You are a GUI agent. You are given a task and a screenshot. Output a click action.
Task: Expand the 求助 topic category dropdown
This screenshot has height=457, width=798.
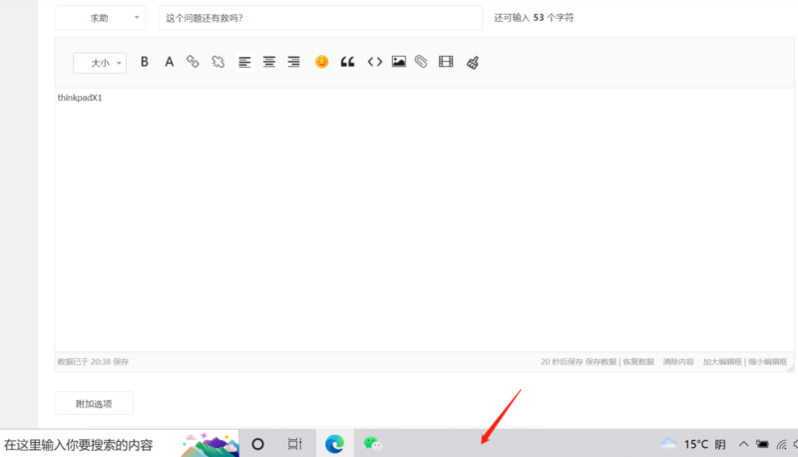coord(100,18)
